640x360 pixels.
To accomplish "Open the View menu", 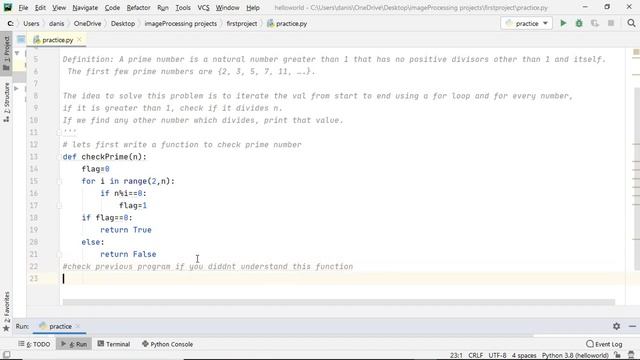I will [59, 7].
